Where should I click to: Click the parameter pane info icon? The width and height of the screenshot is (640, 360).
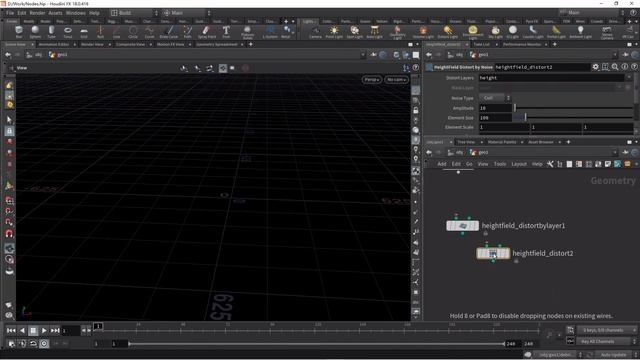click(x=624, y=67)
